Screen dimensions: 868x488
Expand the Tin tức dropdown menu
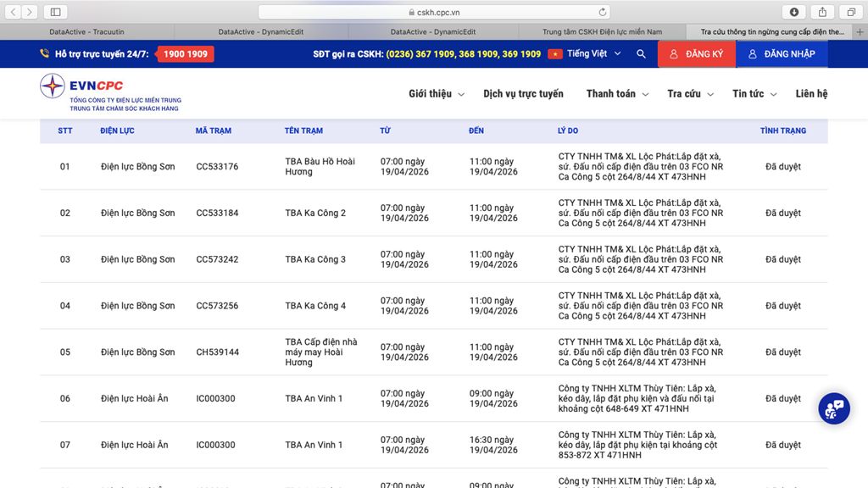[x=754, y=94]
